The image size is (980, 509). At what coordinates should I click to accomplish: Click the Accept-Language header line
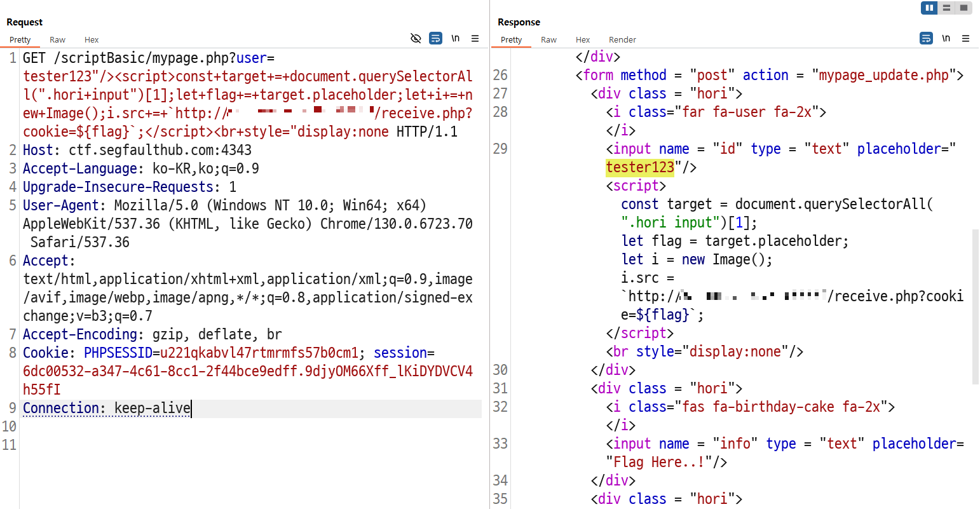coord(141,169)
